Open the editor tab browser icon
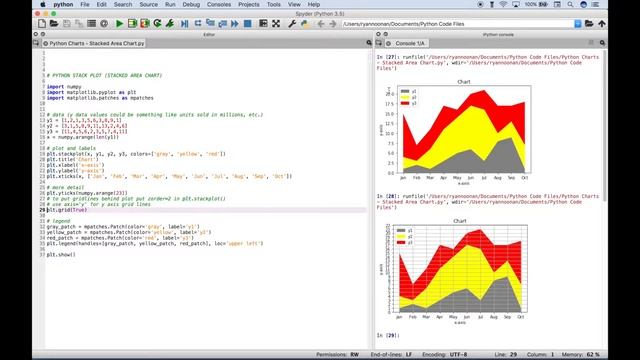The width and height of the screenshot is (640, 360). 36,43
